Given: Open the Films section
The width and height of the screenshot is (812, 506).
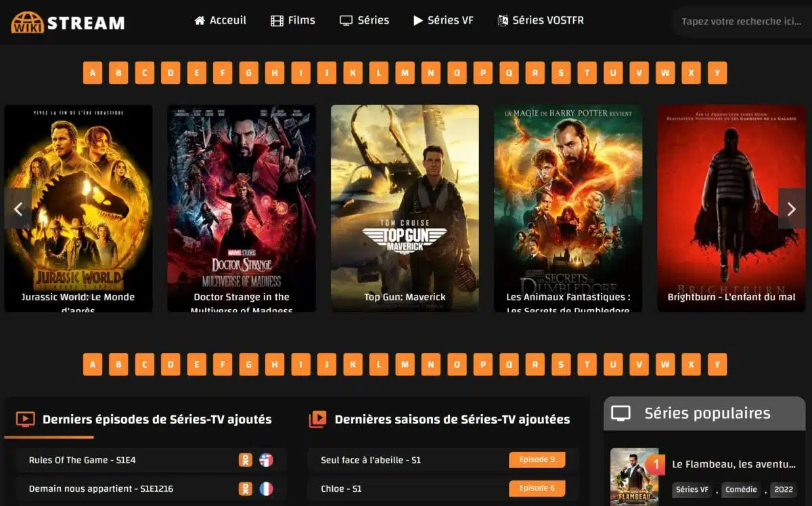Looking at the screenshot, I should [293, 20].
